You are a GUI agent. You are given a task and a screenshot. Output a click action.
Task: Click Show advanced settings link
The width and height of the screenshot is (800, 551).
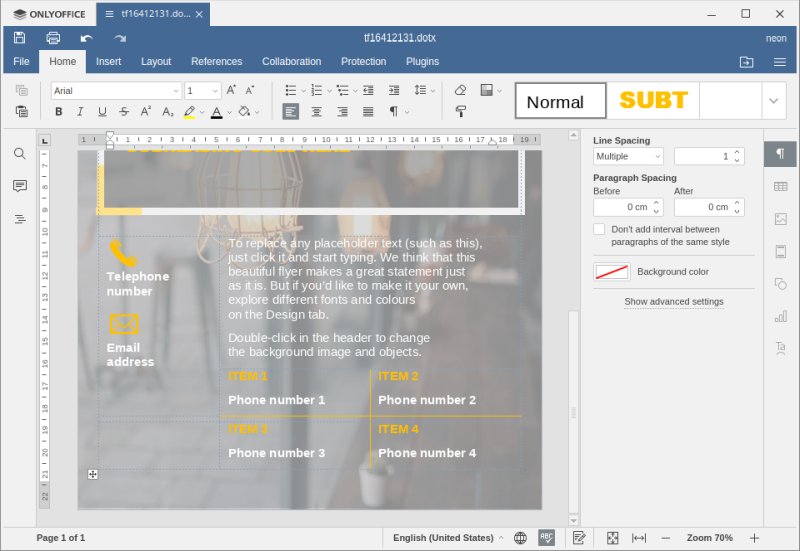coord(673,301)
